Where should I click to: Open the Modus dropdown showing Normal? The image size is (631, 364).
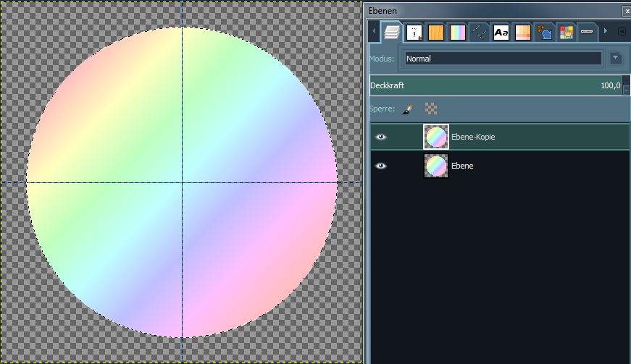tap(502, 59)
